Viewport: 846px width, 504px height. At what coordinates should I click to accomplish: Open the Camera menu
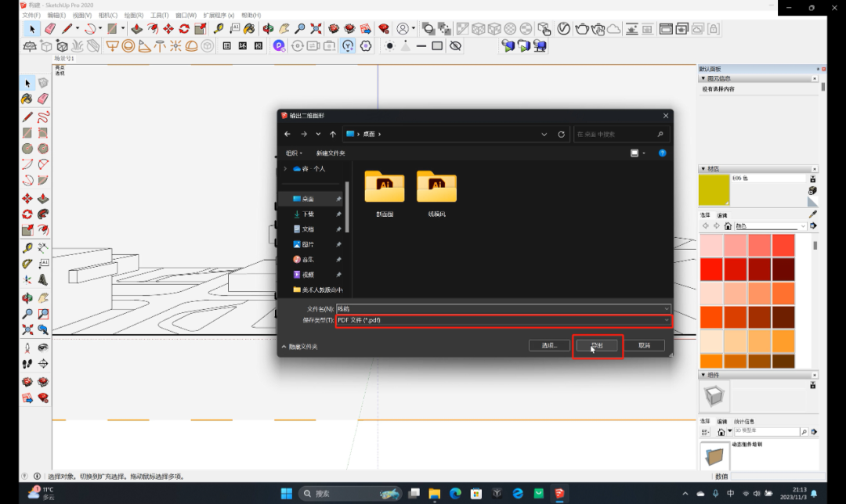coord(108,15)
